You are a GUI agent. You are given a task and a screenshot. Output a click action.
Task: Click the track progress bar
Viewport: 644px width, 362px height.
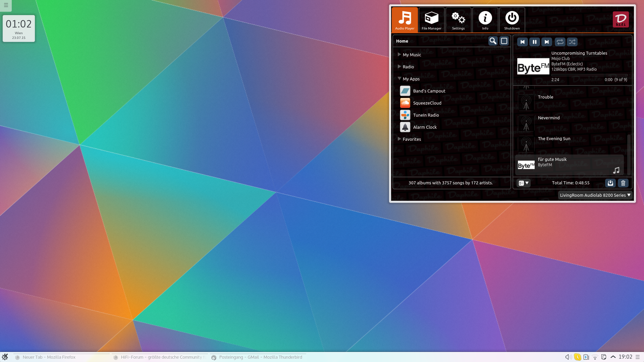click(x=589, y=75)
